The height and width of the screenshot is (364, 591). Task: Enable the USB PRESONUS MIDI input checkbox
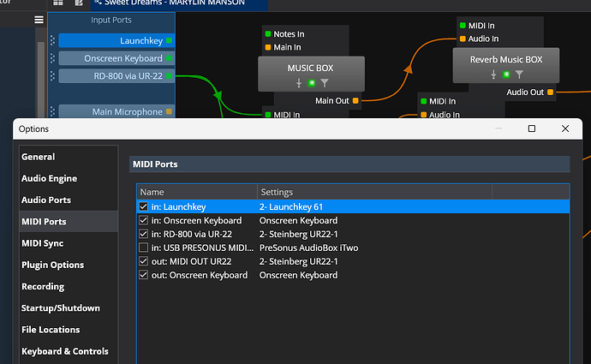pos(144,248)
